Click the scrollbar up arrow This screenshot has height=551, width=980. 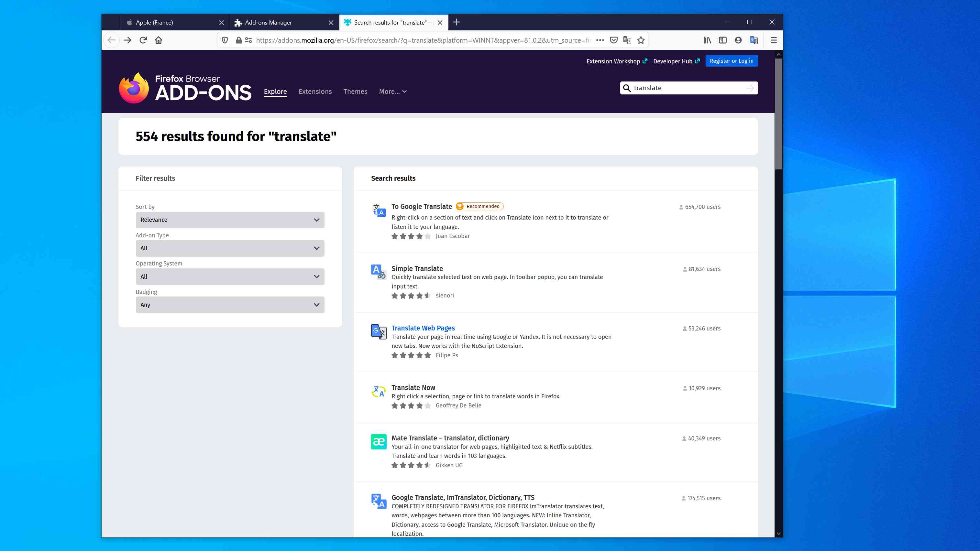click(779, 54)
